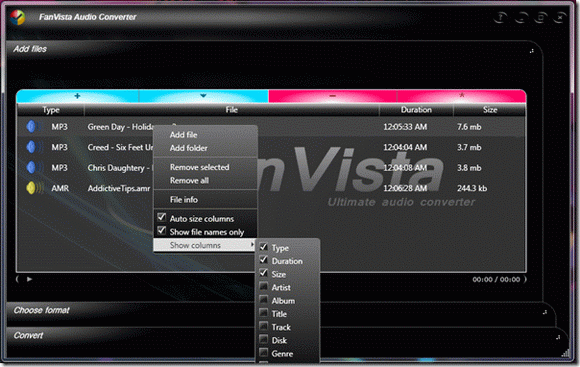The height and width of the screenshot is (367, 580).
Task: Click the FanVista colorful app logo
Action: [17, 17]
